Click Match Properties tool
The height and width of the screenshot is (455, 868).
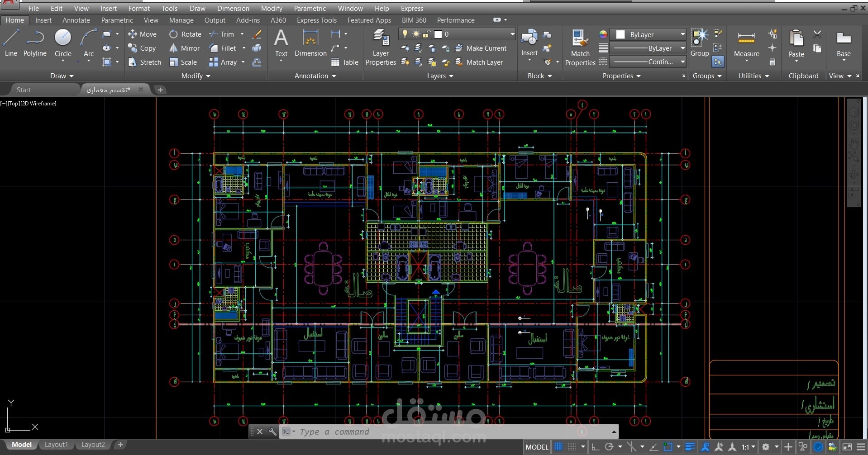[580, 47]
